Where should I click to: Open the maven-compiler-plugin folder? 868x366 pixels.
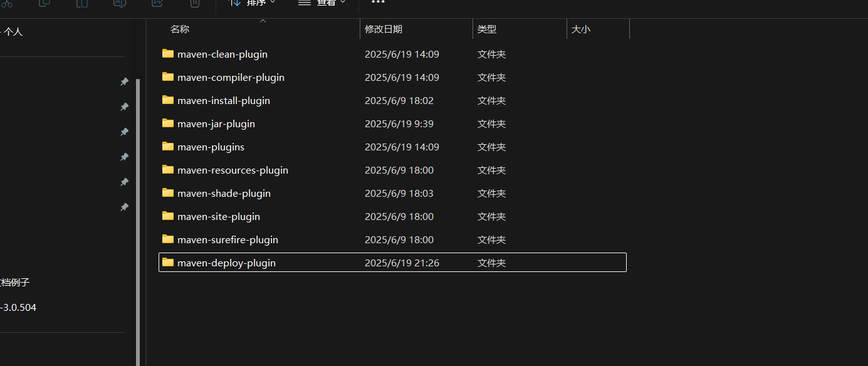point(231,77)
